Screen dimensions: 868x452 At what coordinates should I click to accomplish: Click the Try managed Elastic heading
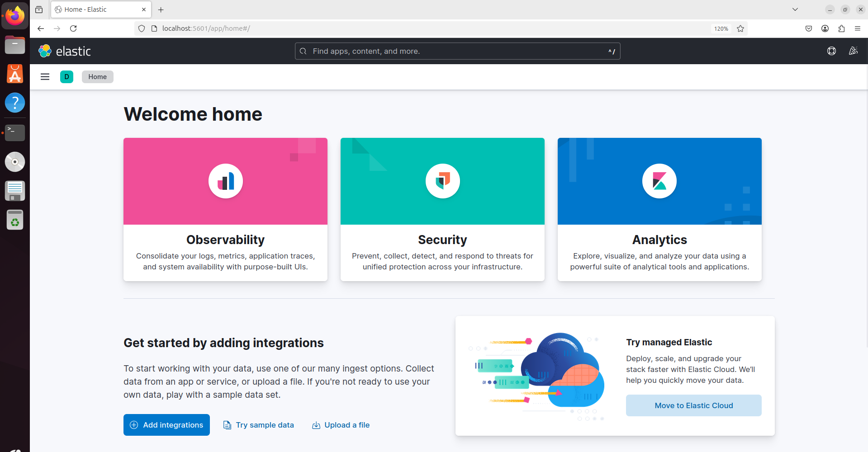[669, 342]
